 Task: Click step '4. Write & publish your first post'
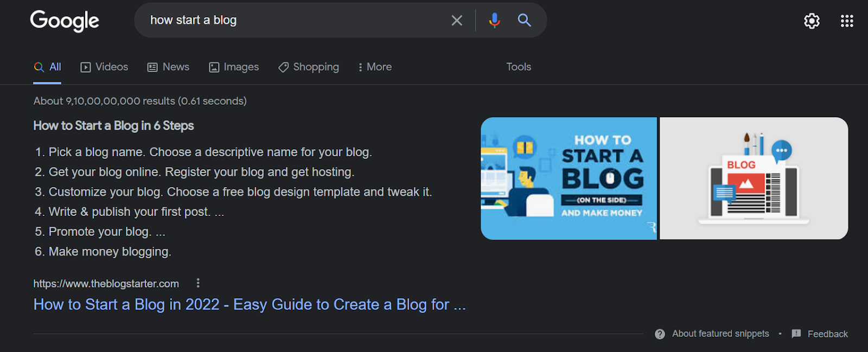[129, 212]
